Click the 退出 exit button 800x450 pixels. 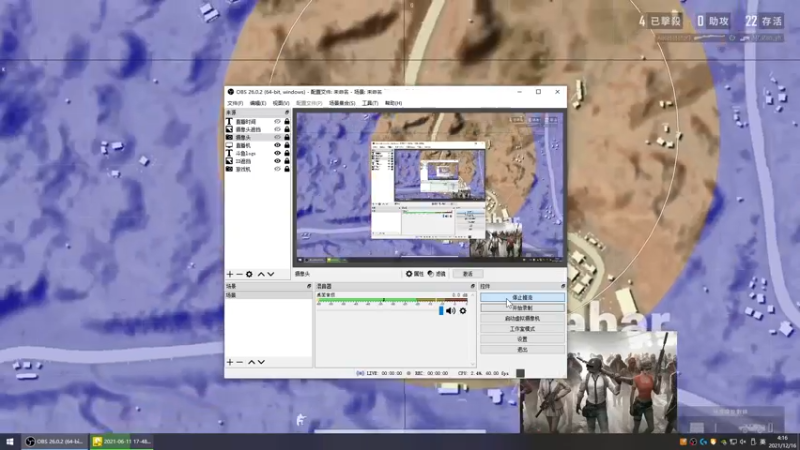pos(522,349)
